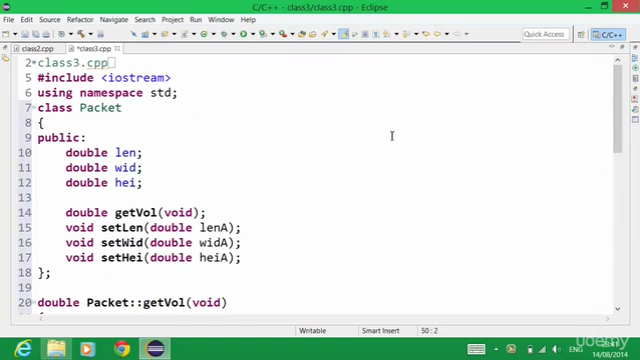
Task: Open the Run menu
Action: 196,20
